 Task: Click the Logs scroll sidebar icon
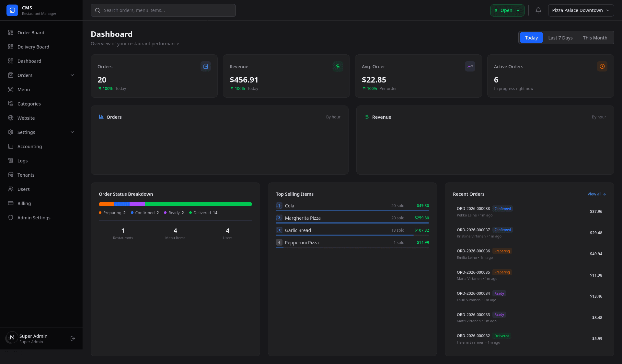[x=11, y=160]
